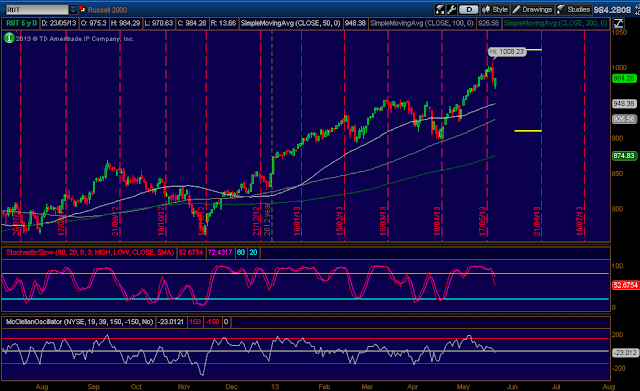Viewport: 640px width, 391px height.
Task: Click the red 52.6754 stochastic axis tag
Action: click(x=625, y=285)
